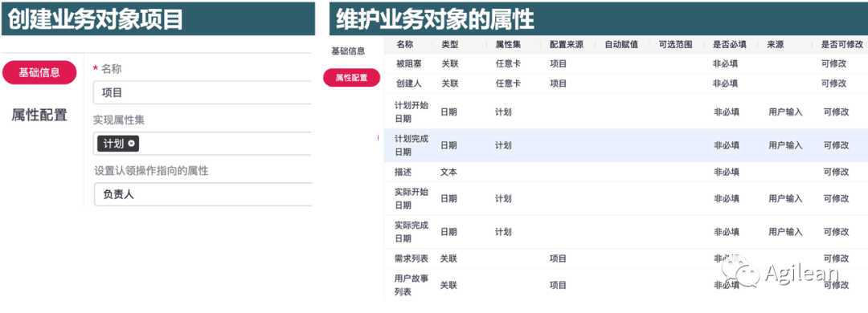Screen dimensions: 868x313
Task: Open 属性配置 tab in 创建业务对象项目 panel
Action: (39, 115)
